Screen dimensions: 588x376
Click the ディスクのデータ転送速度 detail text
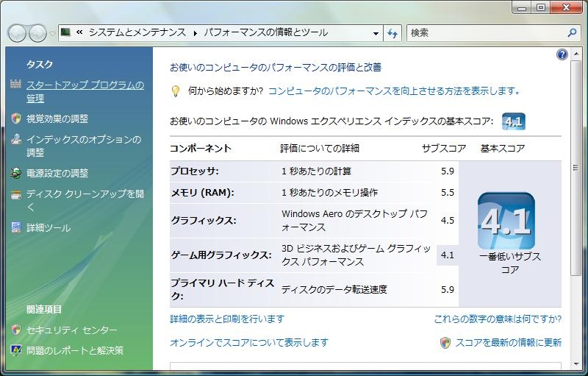[334, 289]
